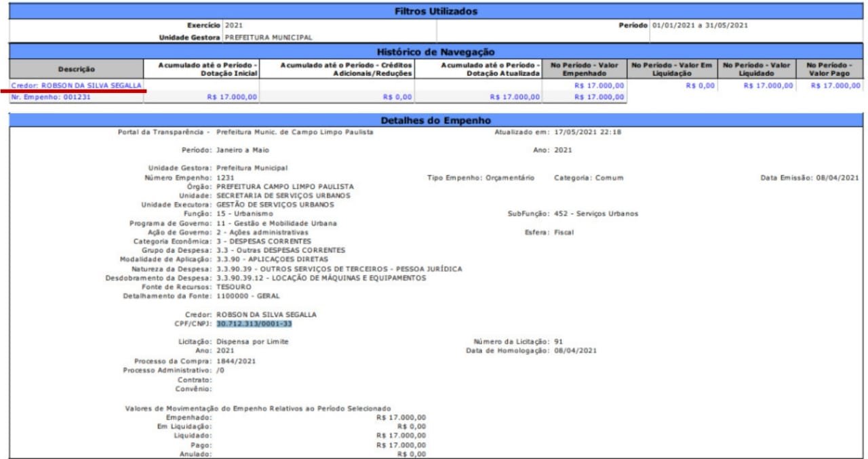Click the Histórico de Navegação section header
This screenshot has width=868, height=459.
pyautogui.click(x=436, y=52)
